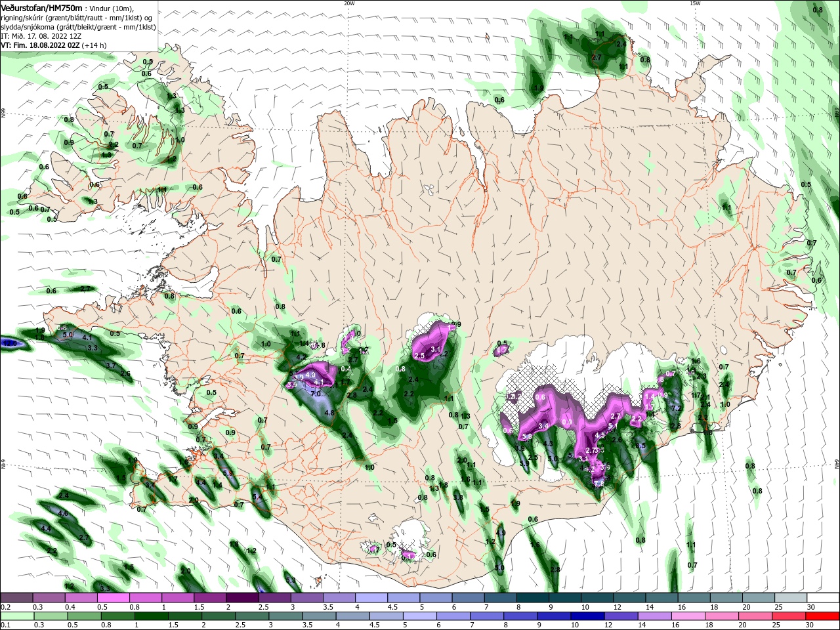The height and width of the screenshot is (630, 840).
Task: Pick the near-white swatch labeled 30 in upper scale
Action: pyautogui.click(x=824, y=598)
